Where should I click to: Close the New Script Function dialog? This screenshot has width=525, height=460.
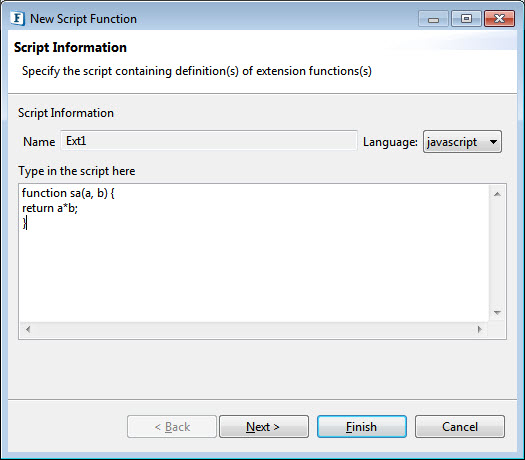(x=499, y=19)
